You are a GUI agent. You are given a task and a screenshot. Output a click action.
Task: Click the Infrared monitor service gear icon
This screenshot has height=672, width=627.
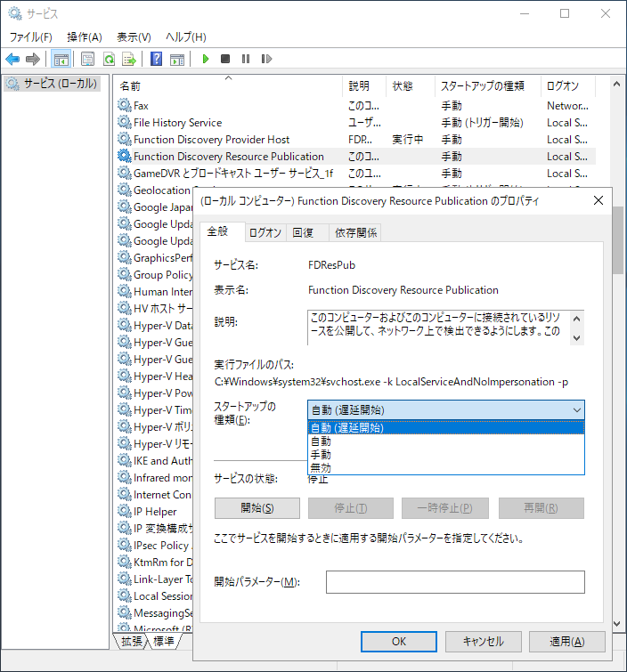coord(125,477)
